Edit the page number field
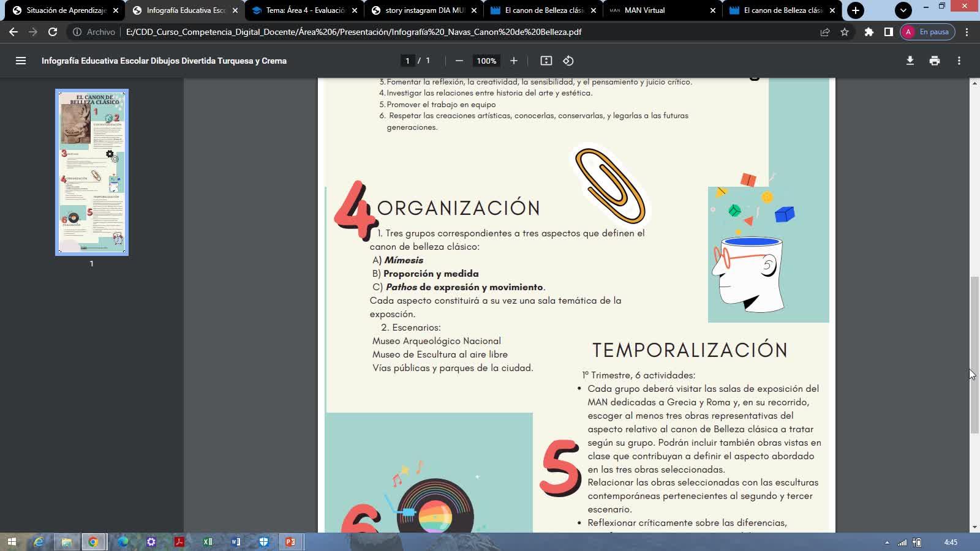The image size is (980, 551). 407,61
